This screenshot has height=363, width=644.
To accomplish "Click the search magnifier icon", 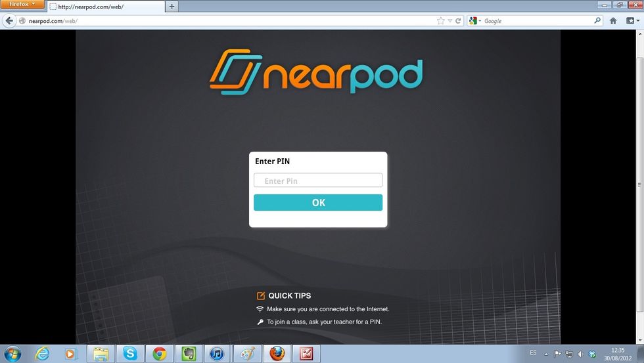I will [x=597, y=20].
